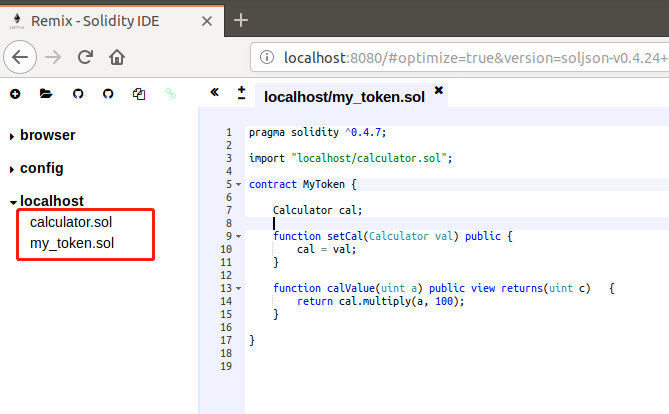Image resolution: width=669 pixels, height=414 pixels.
Task: Collapse the file explorer panel
Action: 214,92
